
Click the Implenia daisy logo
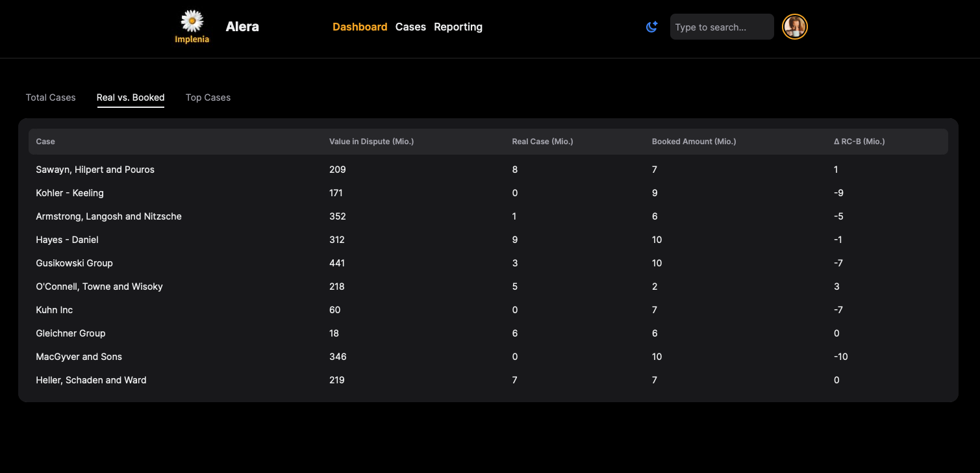pyautogui.click(x=192, y=27)
